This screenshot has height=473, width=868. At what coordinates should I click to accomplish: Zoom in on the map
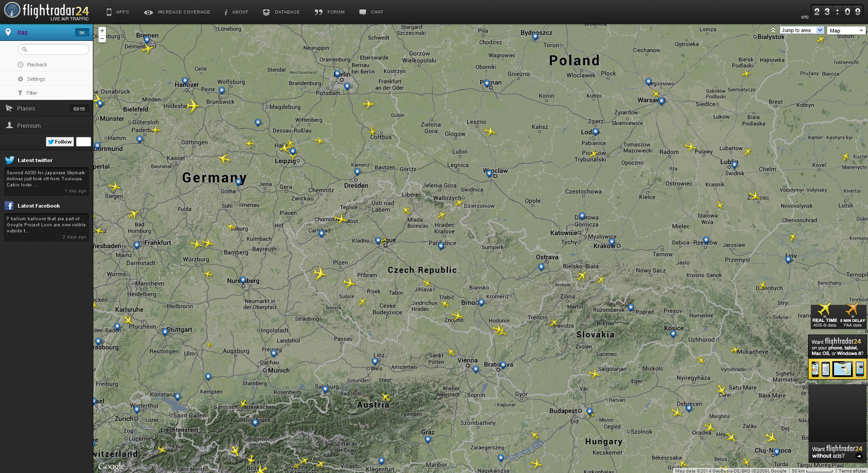(102, 31)
